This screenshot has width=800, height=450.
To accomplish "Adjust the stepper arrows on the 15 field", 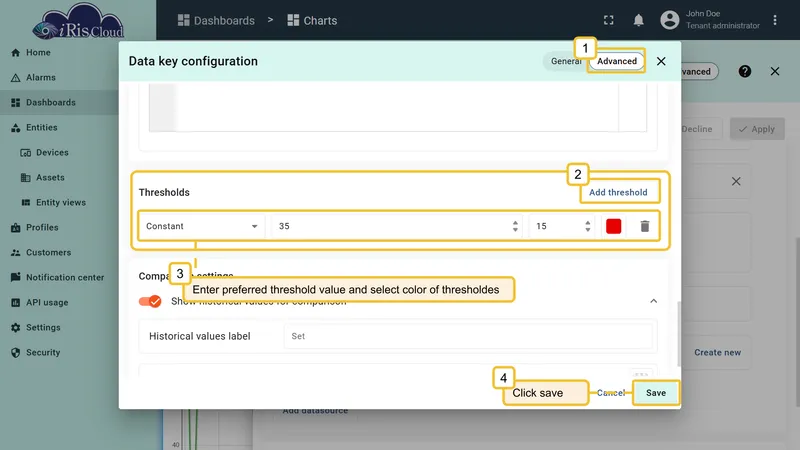I will tap(588, 226).
